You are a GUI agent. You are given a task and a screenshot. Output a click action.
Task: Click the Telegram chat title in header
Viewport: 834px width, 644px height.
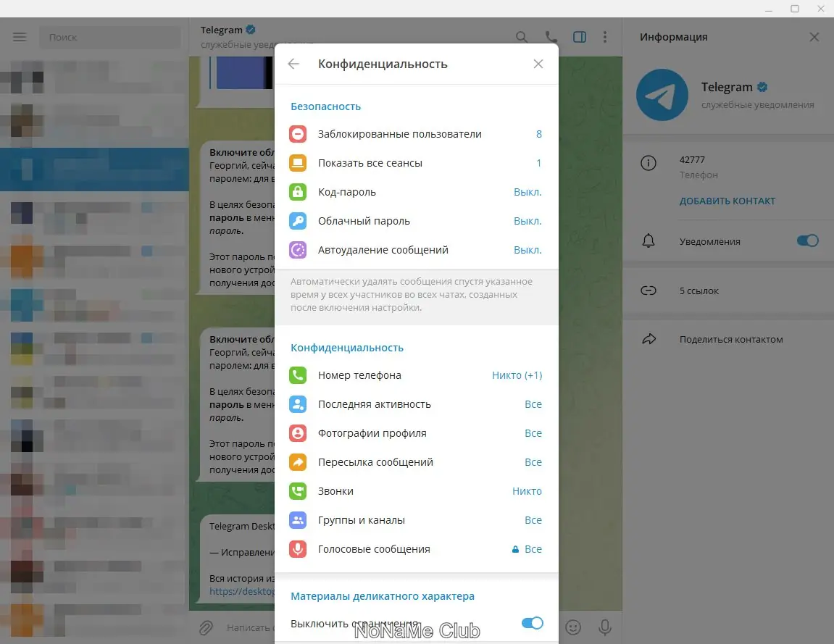[221, 30]
